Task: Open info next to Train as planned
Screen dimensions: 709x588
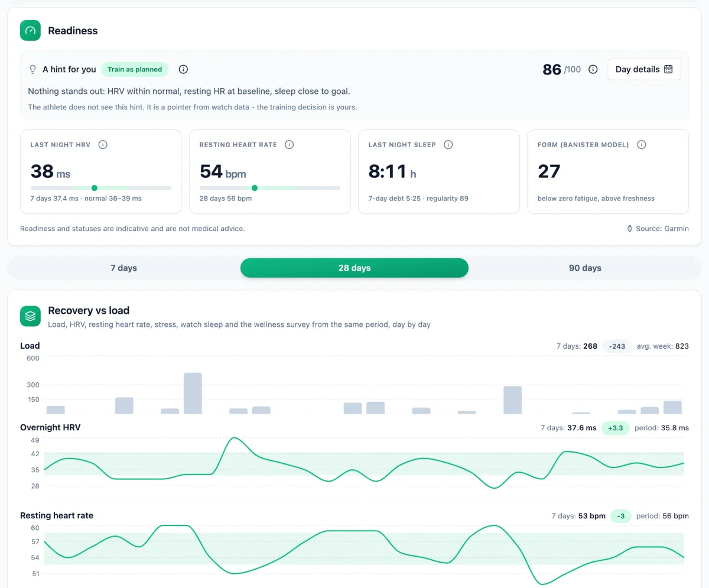Action: tap(183, 69)
